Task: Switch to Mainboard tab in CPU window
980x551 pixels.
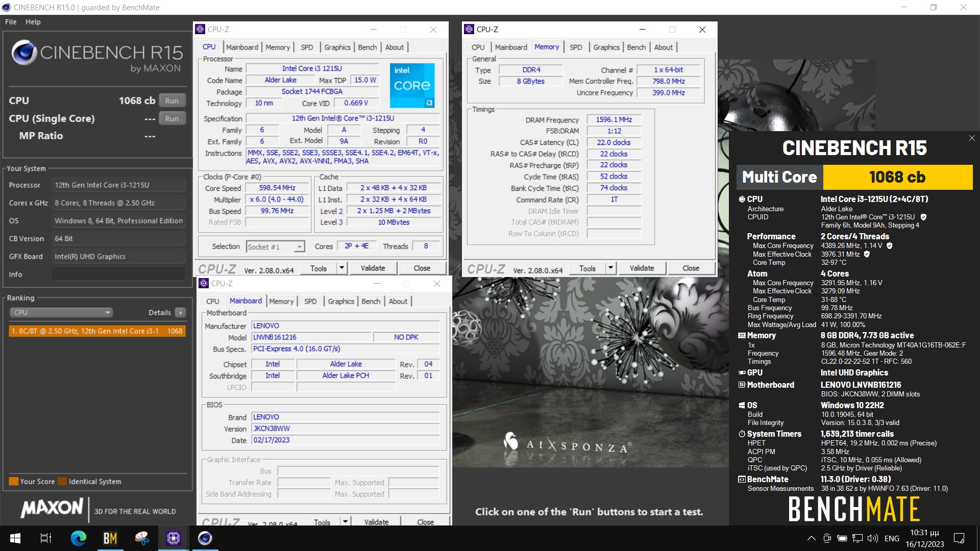Action: (x=242, y=47)
